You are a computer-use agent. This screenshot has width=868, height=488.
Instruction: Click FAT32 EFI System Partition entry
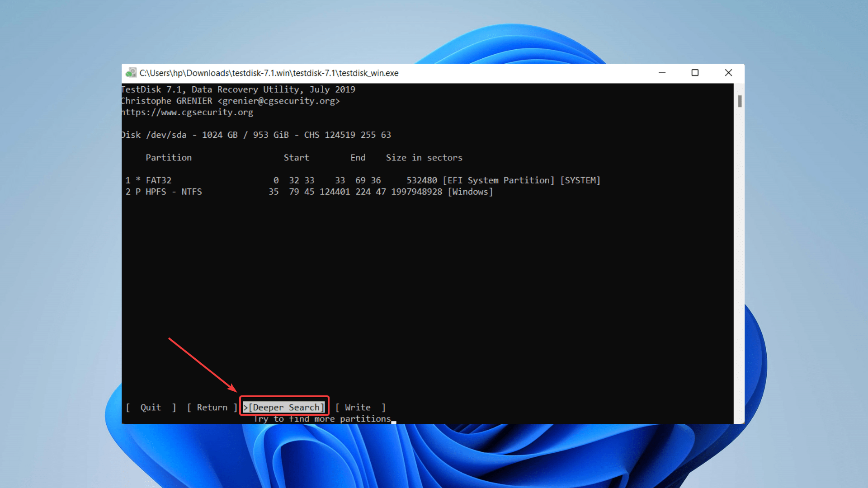point(361,180)
